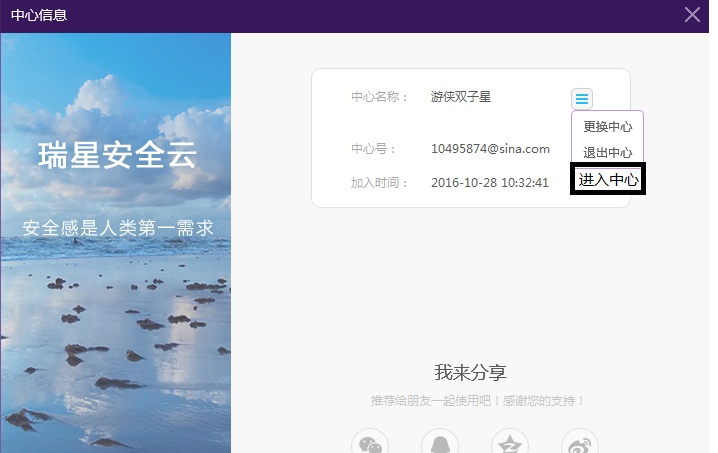The width and height of the screenshot is (718, 453).
Task: Click the 瑞星安全云 banner title
Action: point(117,155)
